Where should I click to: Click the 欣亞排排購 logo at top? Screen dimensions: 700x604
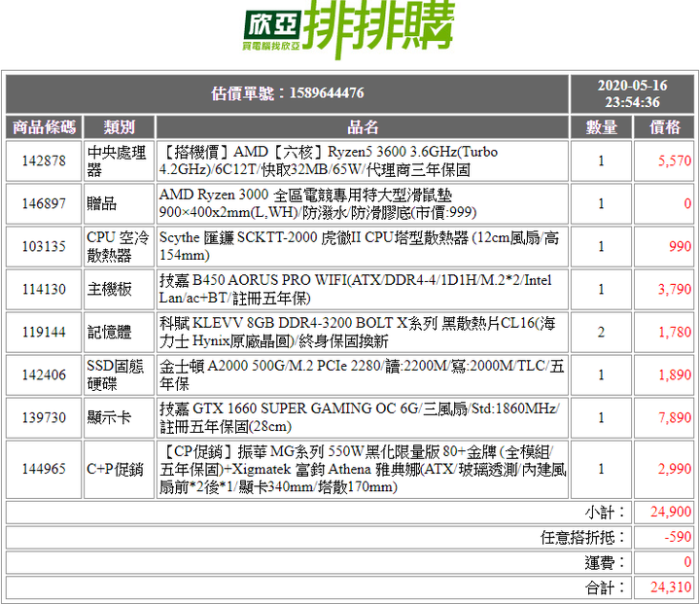[x=349, y=28]
